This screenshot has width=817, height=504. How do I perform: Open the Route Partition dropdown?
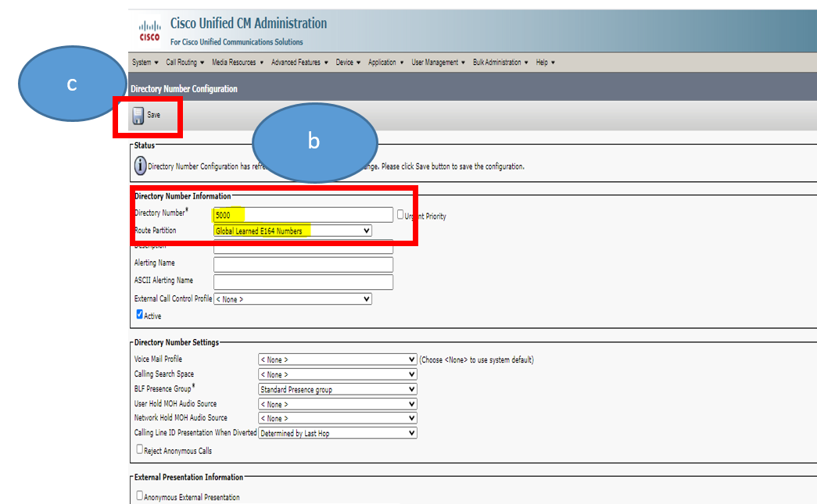(x=293, y=231)
